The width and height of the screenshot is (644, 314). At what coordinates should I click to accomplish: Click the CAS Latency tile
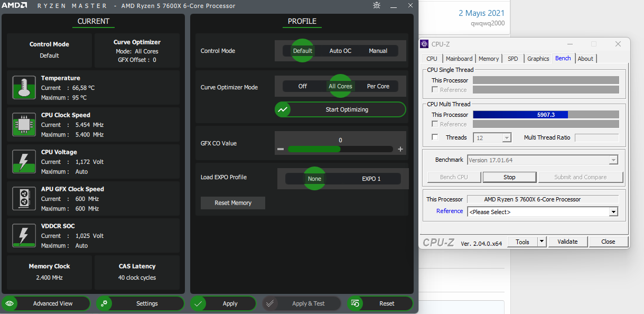click(x=137, y=272)
